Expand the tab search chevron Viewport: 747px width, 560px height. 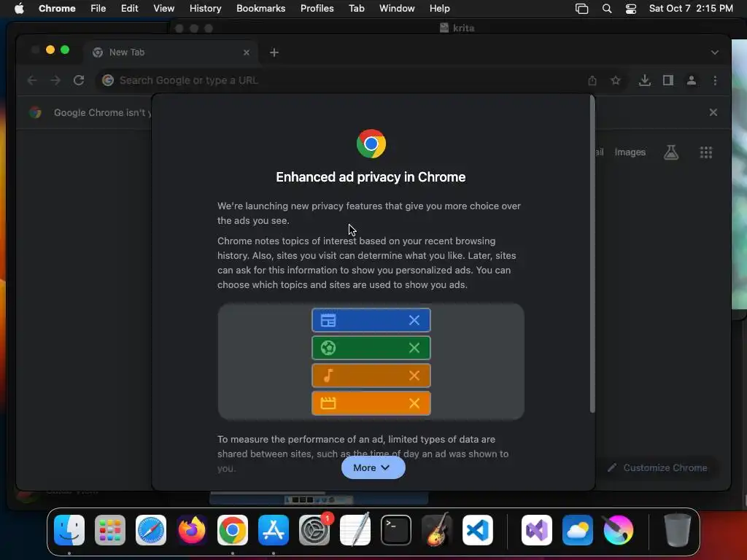[714, 52]
